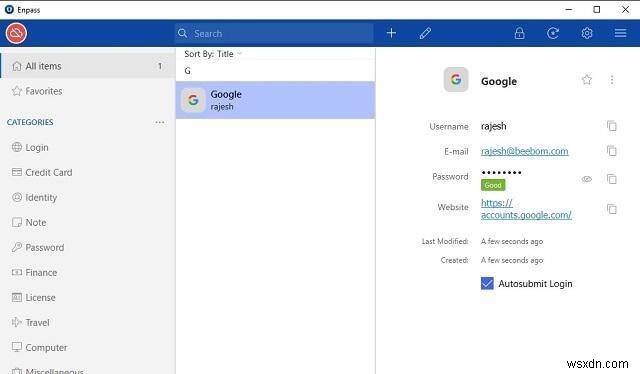This screenshot has height=374, width=640.
Task: Select the Login category
Action: [88, 147]
